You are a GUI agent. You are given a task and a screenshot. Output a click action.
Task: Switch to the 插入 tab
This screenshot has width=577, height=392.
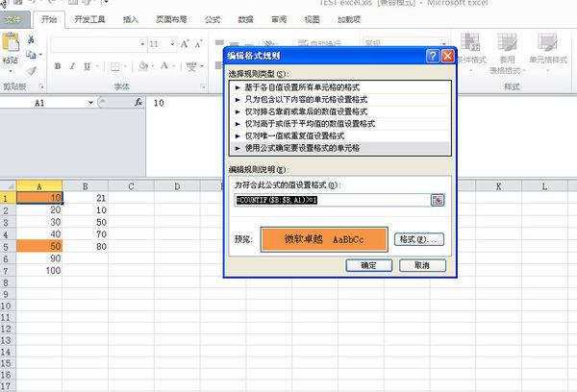[130, 19]
